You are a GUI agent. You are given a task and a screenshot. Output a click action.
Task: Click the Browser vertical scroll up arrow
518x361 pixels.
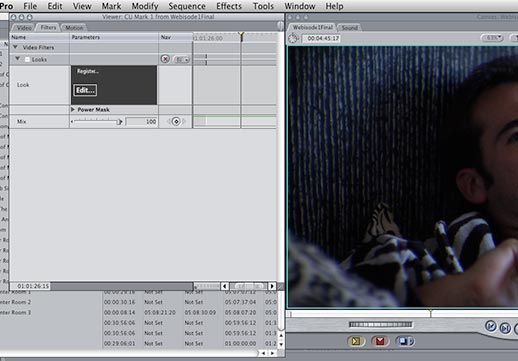pyautogui.click(x=281, y=335)
